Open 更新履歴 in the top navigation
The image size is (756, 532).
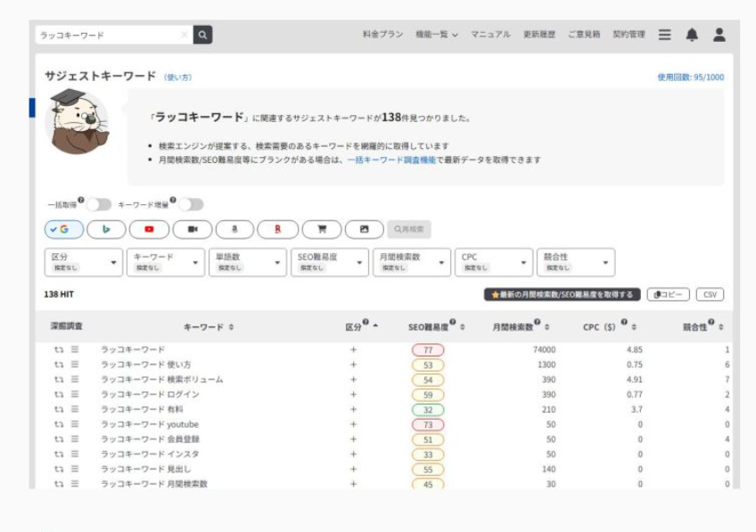(x=539, y=35)
